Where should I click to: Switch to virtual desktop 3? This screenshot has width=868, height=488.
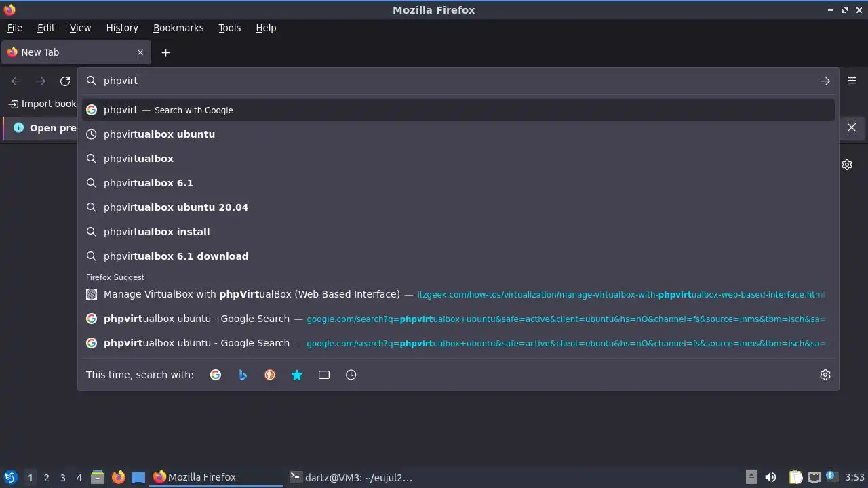[62, 478]
